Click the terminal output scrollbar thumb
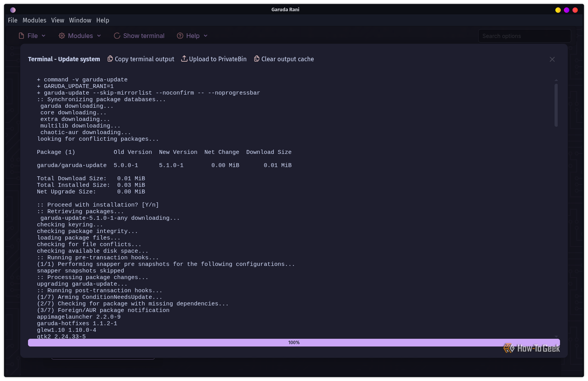This screenshot has height=381, width=588. coord(556,105)
